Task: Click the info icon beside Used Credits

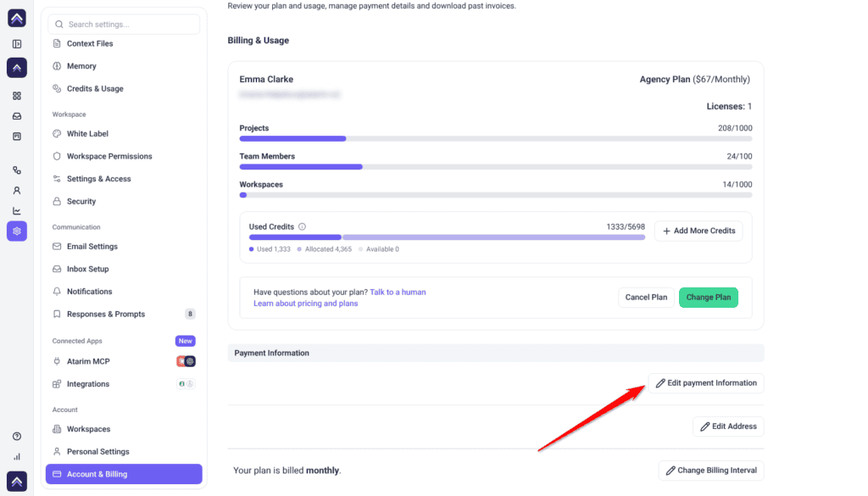Action: click(303, 226)
